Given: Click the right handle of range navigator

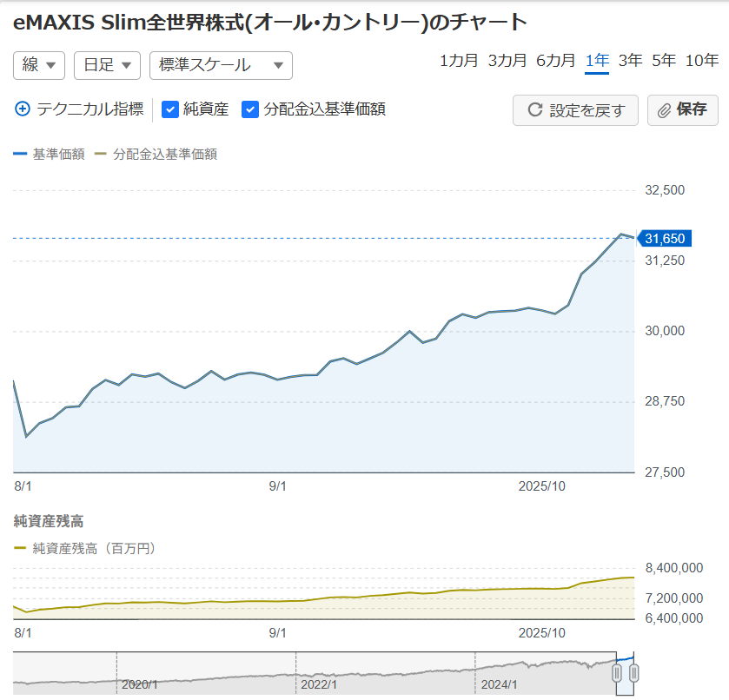Looking at the screenshot, I should [x=633, y=673].
